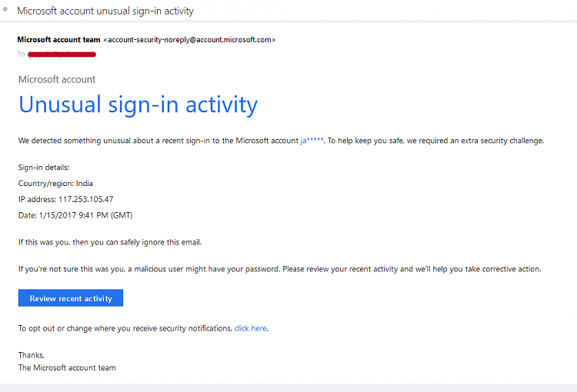Click the sender address account-security-noreply@account.microsoft.com
The width and height of the screenshot is (577, 392).
(189, 40)
